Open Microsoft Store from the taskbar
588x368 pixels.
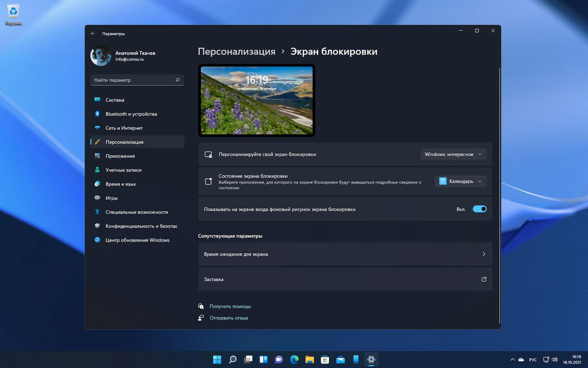tap(325, 359)
